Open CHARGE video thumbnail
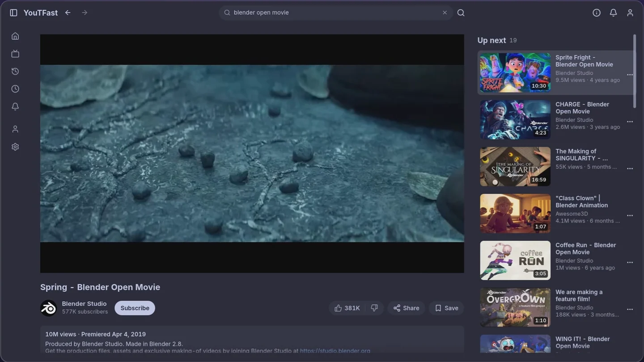Viewport: 644px width, 362px height. (515, 119)
